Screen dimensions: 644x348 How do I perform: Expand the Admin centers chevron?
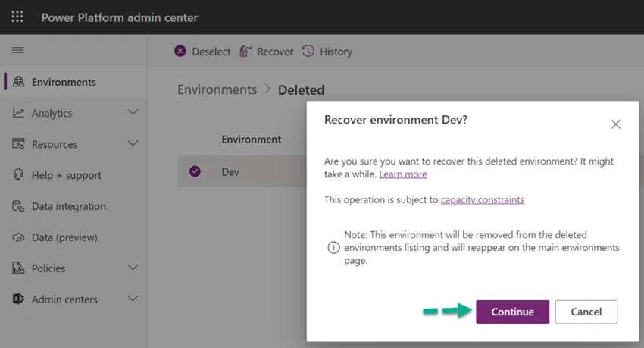133,298
